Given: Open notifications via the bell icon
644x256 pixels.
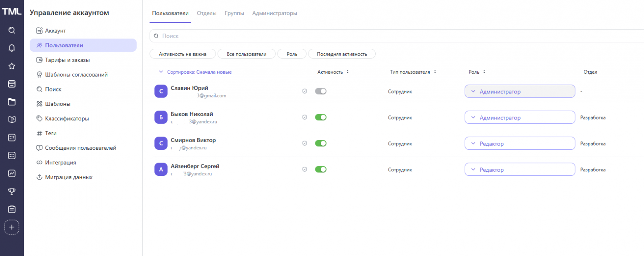Looking at the screenshot, I should tap(12, 48).
